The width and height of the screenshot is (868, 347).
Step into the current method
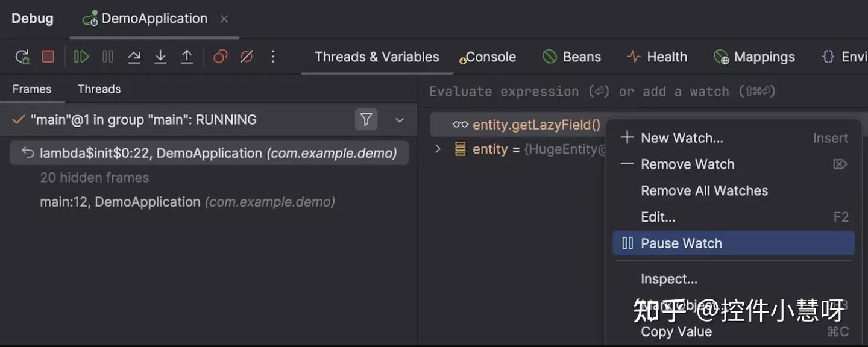[160, 56]
